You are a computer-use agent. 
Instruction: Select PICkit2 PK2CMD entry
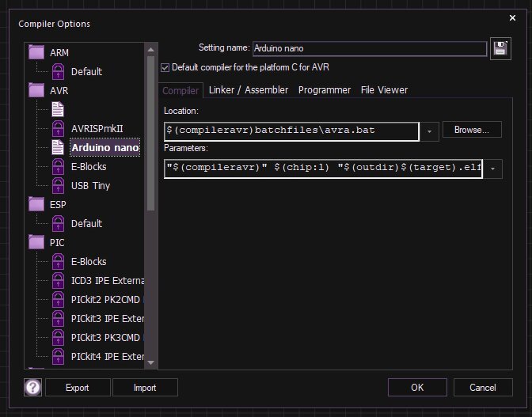pyautogui.click(x=107, y=299)
